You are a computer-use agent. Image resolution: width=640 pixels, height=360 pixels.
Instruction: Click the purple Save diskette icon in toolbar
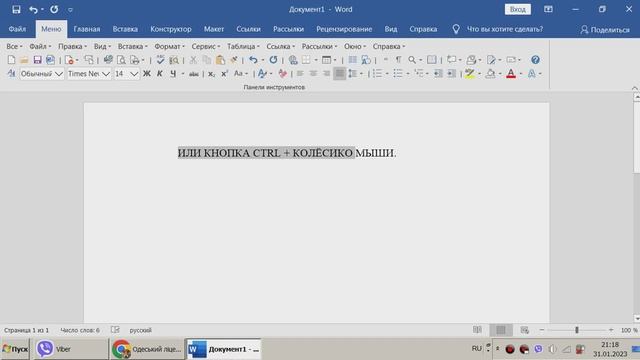coord(37,60)
